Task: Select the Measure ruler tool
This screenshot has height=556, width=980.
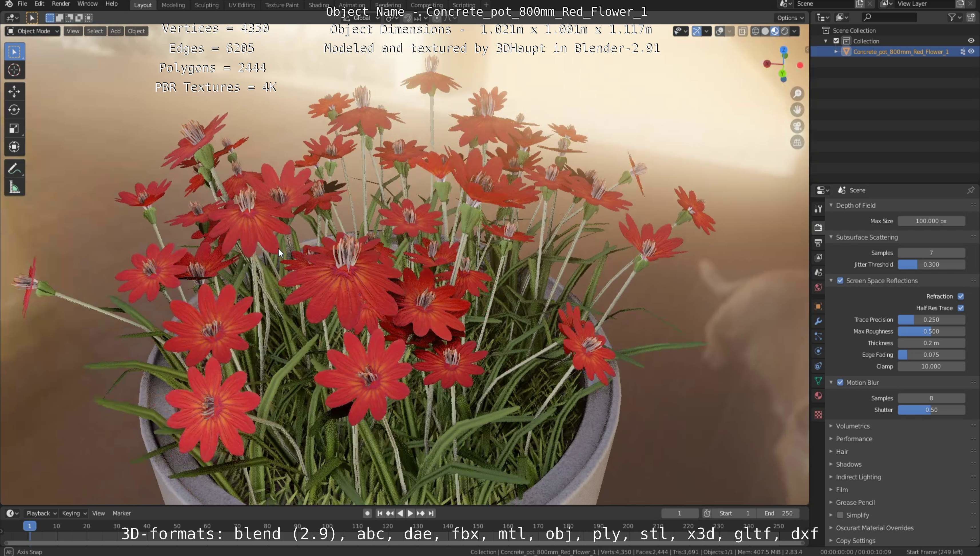Action: (x=14, y=187)
